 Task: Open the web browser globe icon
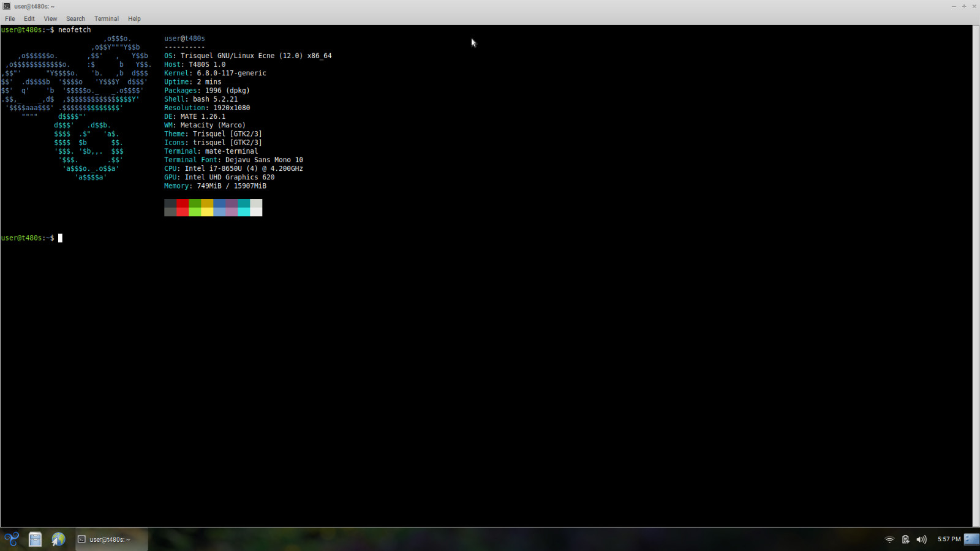[x=58, y=539]
